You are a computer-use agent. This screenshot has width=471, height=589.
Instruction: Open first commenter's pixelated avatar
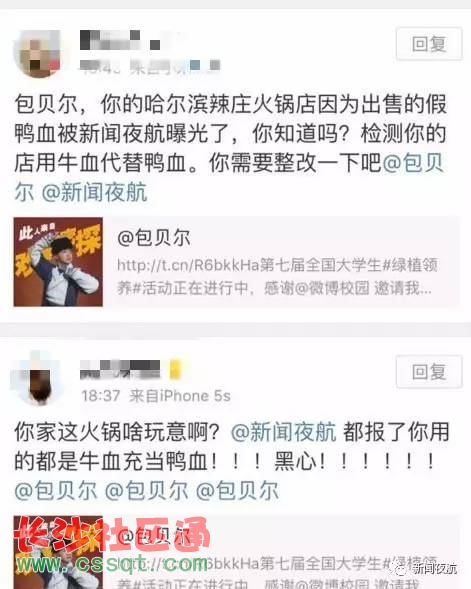[38, 53]
